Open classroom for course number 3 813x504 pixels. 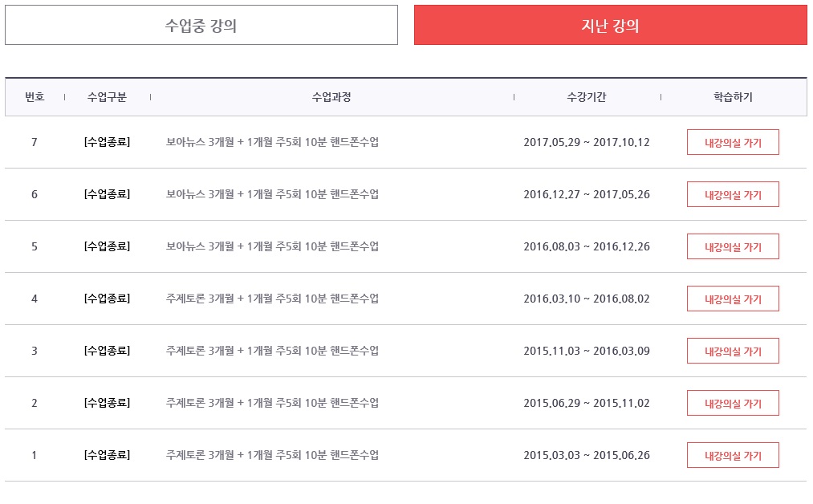733,351
